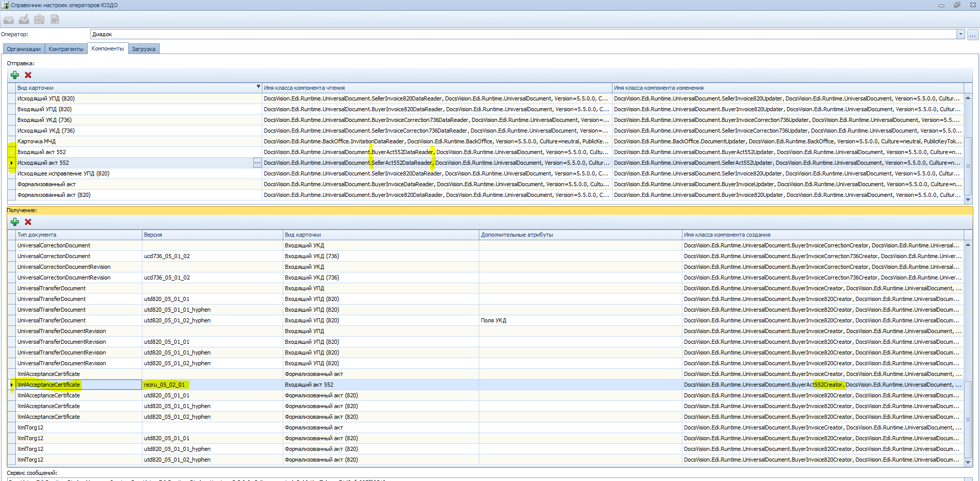The image size is (980, 481).
Task: Click Имя класса компонента создания column header
Action: (x=823, y=235)
